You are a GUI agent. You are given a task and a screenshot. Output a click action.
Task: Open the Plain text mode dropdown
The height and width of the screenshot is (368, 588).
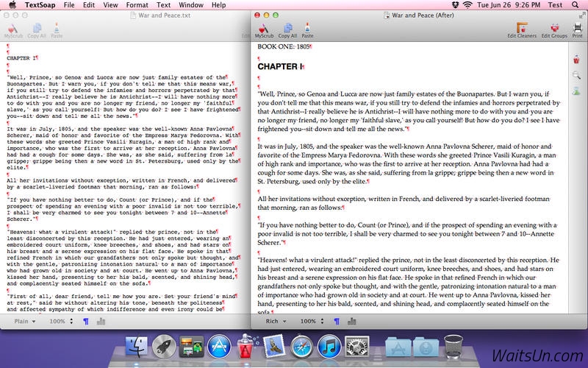pos(25,321)
